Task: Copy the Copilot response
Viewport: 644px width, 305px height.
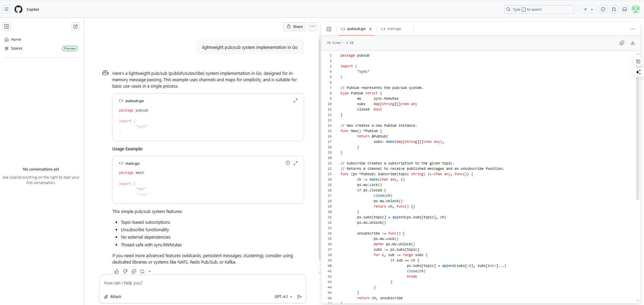Action: coord(134,271)
